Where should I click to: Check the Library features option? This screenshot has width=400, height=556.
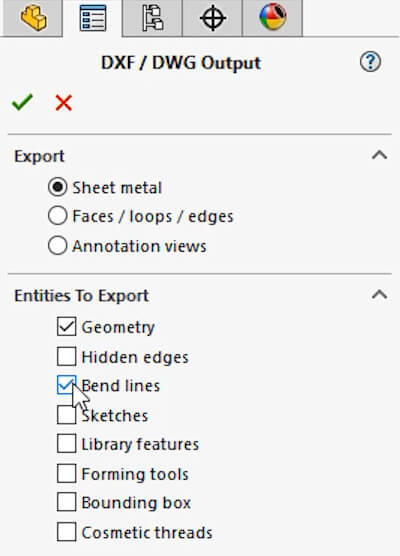coord(66,444)
